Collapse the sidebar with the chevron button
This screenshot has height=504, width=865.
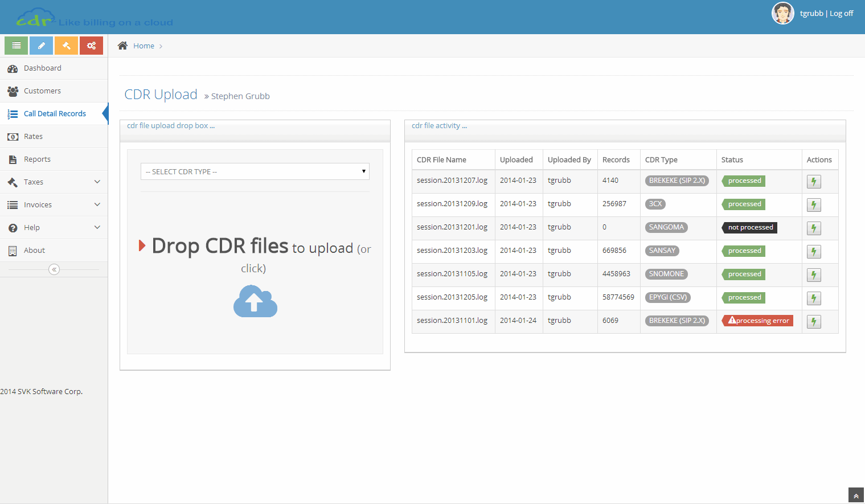pyautogui.click(x=54, y=269)
